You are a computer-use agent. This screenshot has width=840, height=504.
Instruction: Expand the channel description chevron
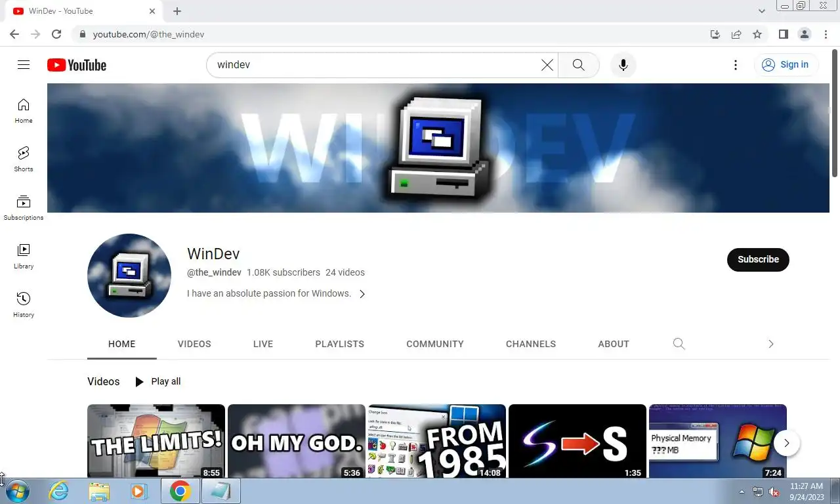362,294
